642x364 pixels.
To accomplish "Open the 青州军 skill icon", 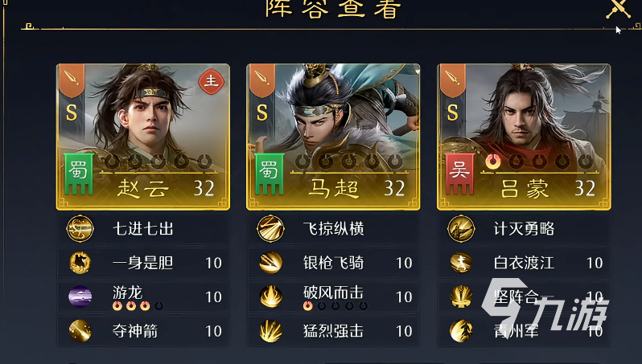I will point(462,330).
